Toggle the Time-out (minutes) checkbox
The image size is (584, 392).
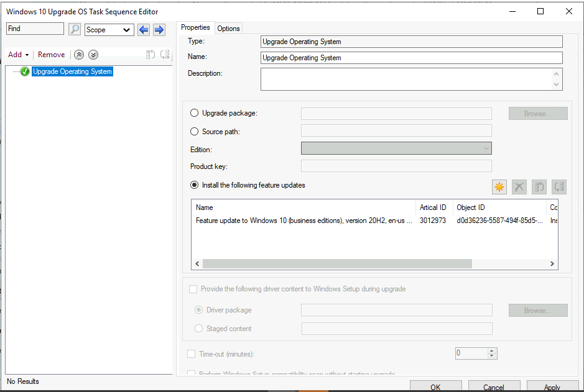[x=191, y=354]
